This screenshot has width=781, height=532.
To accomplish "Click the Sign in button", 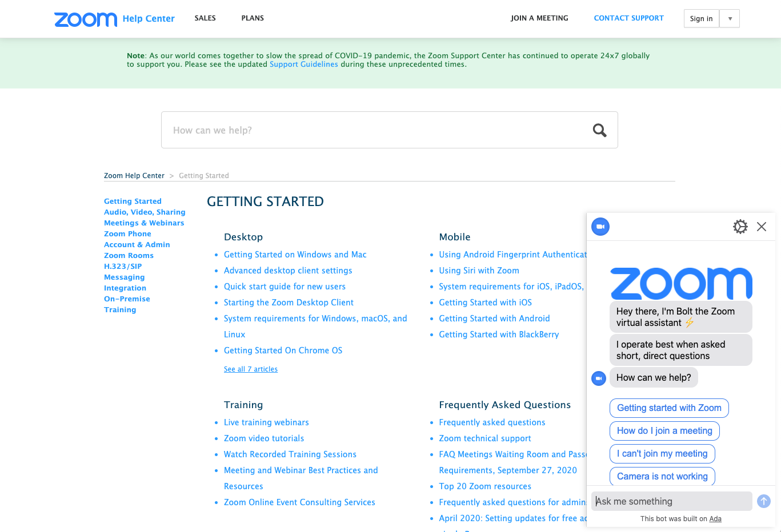I will coord(701,18).
